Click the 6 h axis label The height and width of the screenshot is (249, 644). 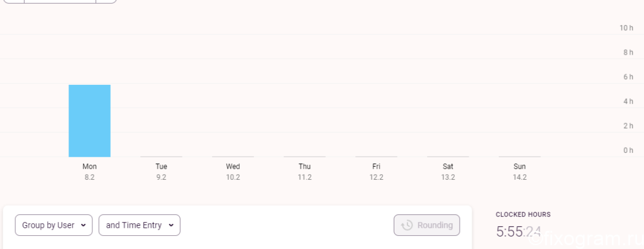(628, 77)
